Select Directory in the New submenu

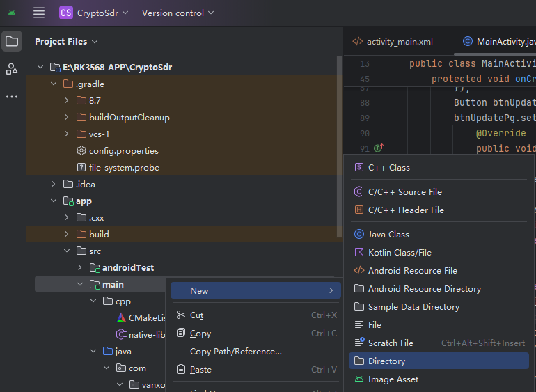386,361
